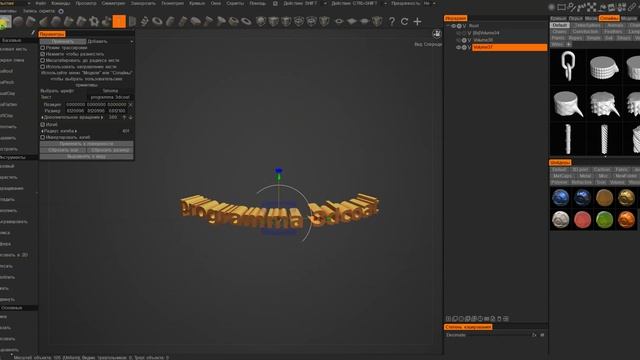
Task: Click the plus icon in primitives toolbar
Action: click(x=417, y=22)
